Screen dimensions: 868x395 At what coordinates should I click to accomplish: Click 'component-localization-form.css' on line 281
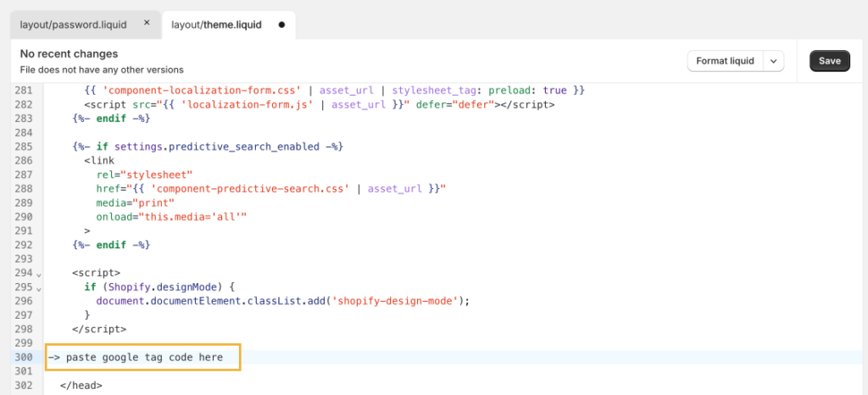200,90
